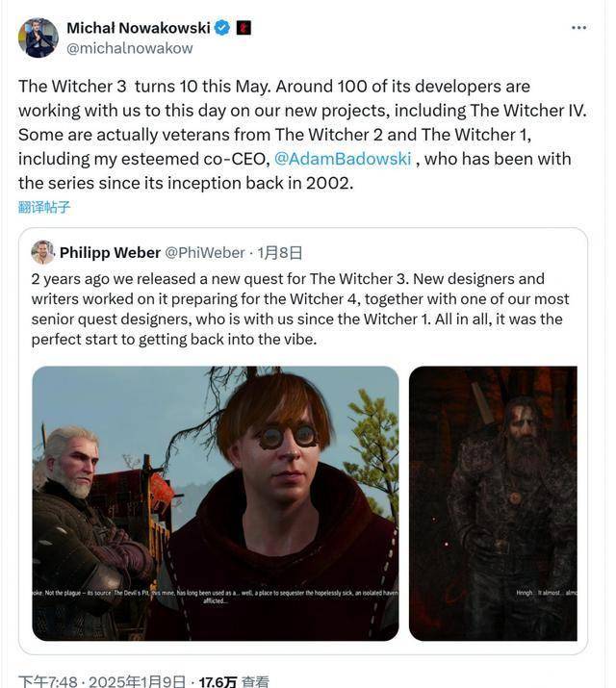
Task: Open the three-dot more options menu
Action: tap(578, 28)
